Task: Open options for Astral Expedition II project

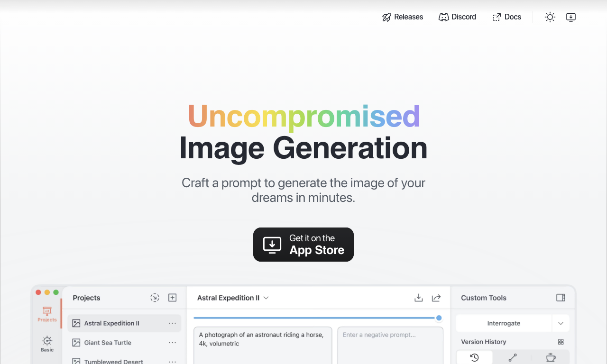Action: tap(173, 323)
